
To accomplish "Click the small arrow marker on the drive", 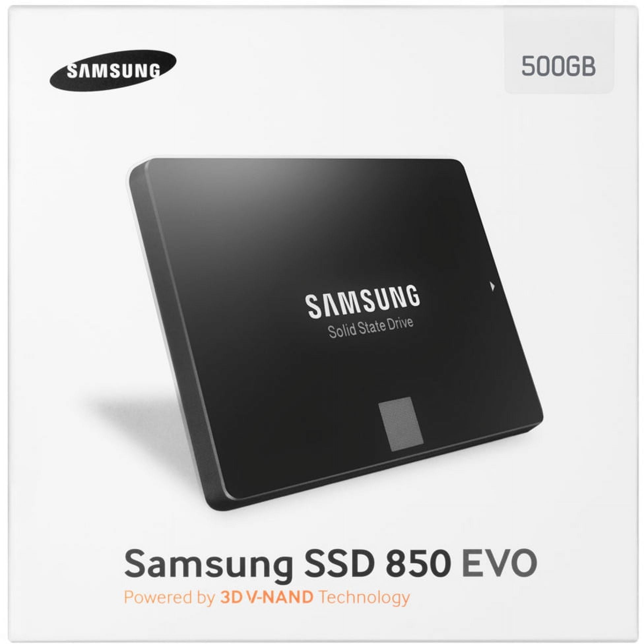I will point(493,286).
